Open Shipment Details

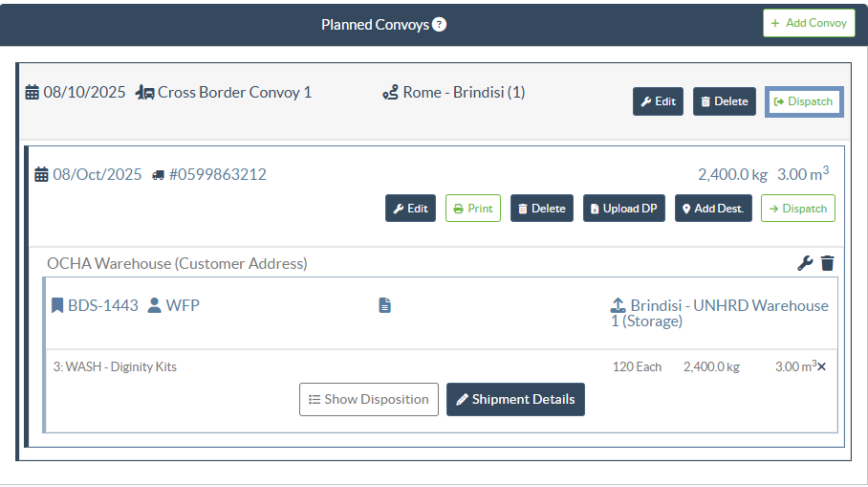coord(515,399)
